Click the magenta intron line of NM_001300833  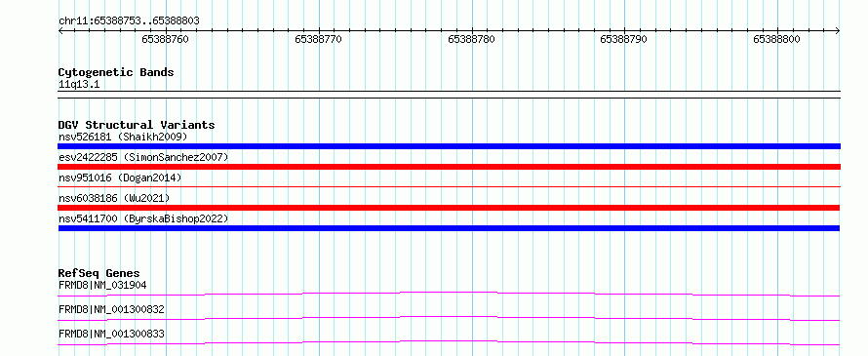click(x=449, y=342)
